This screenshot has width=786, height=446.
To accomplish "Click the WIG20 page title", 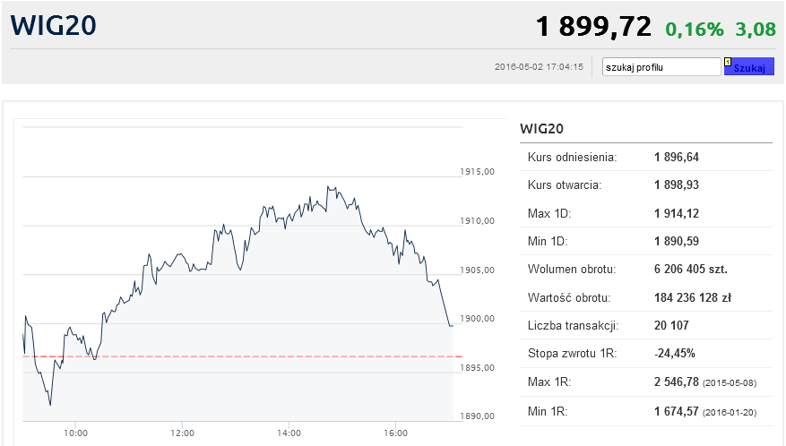I will tap(53, 25).
